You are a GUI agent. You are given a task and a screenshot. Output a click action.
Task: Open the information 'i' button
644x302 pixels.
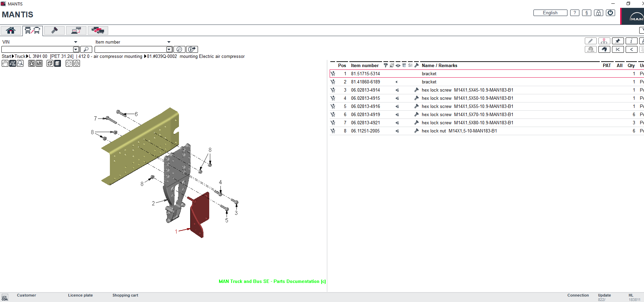pyautogui.click(x=631, y=41)
